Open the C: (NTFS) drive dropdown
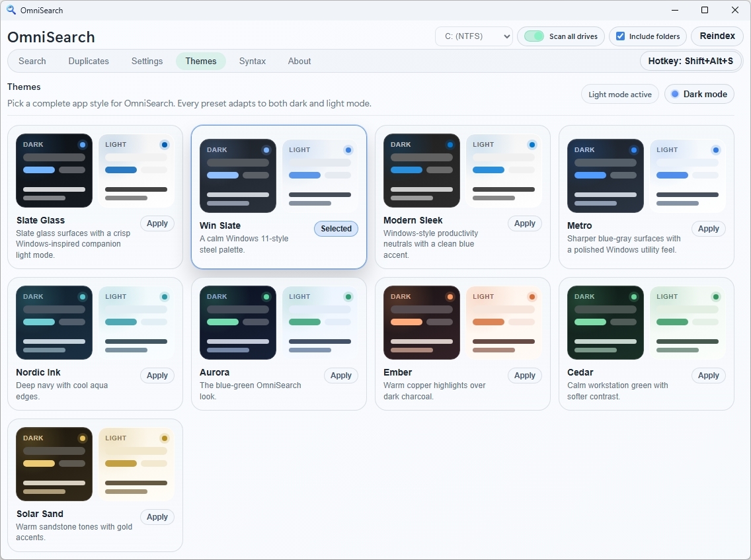Image resolution: width=751 pixels, height=560 pixels. 473,36
